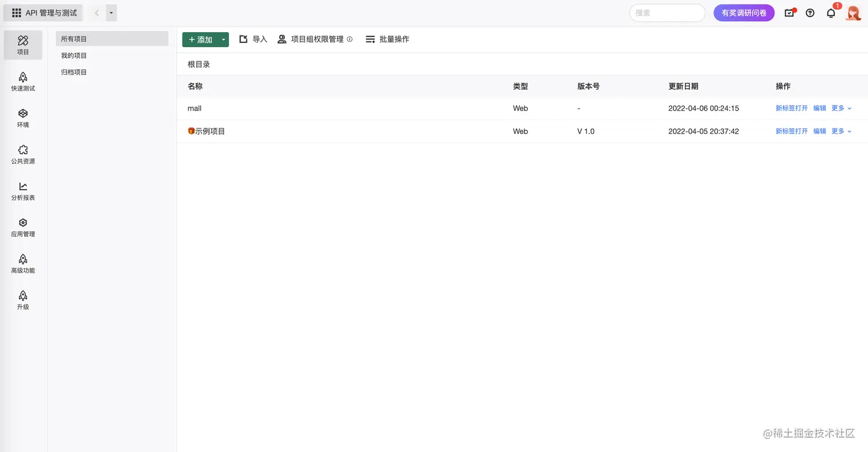Open the 示例项目 project name

click(207, 131)
